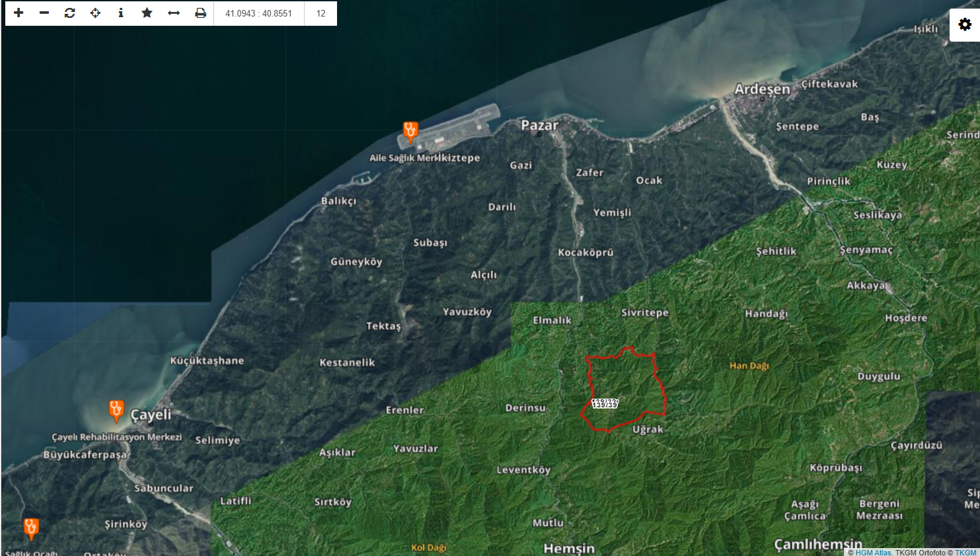Image resolution: width=980 pixels, height=556 pixels.
Task: Open the TKGM attribution link
Action: point(965,552)
